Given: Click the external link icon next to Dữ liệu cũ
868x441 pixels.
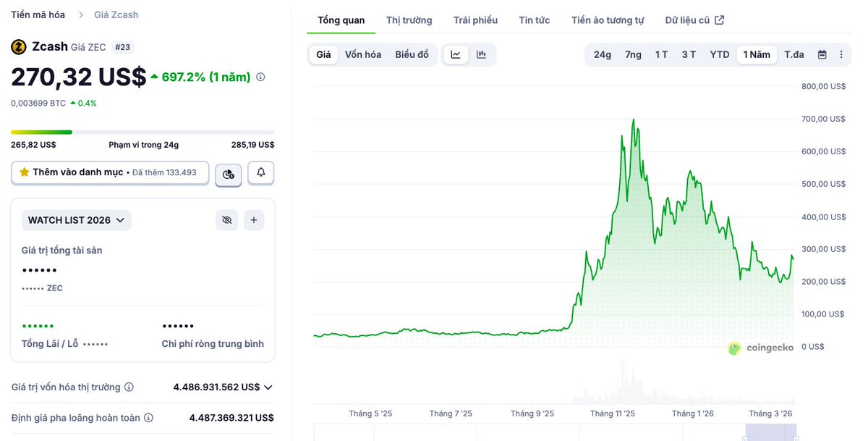Looking at the screenshot, I should click(x=719, y=20).
